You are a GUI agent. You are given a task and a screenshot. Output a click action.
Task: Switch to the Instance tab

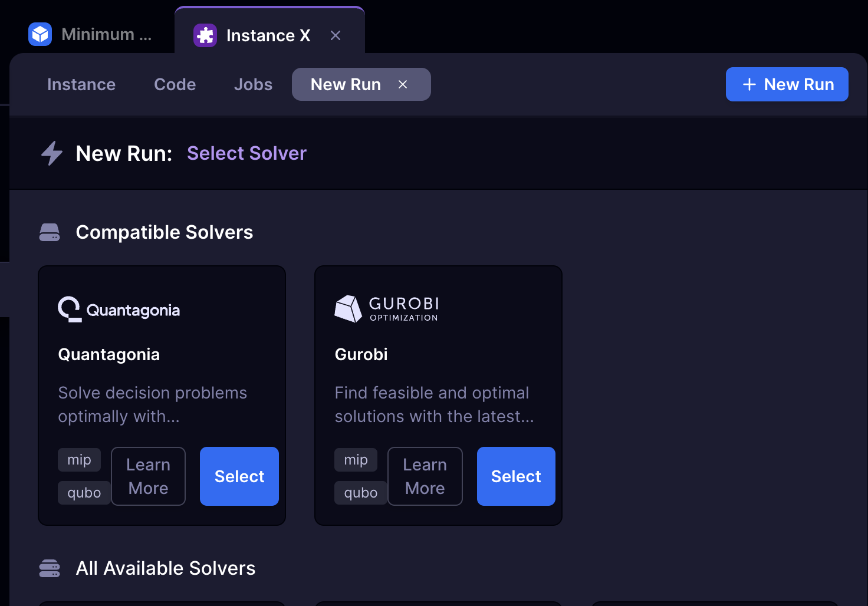click(81, 84)
